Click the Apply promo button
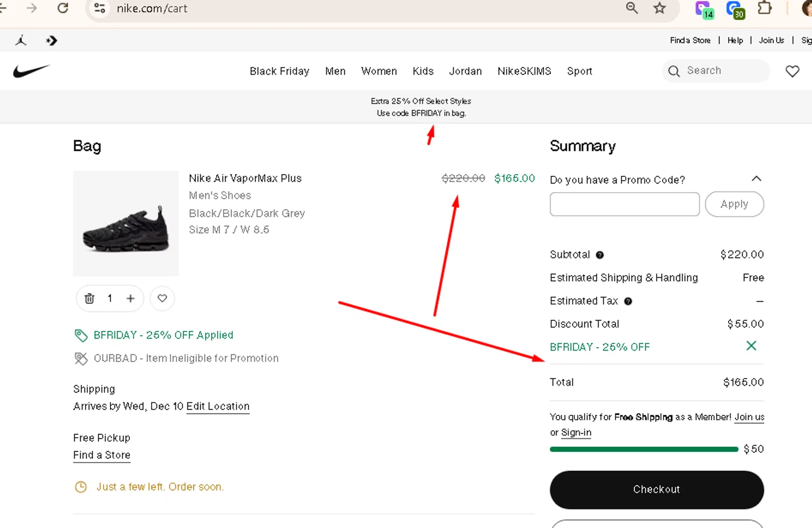812x528 pixels. click(735, 204)
